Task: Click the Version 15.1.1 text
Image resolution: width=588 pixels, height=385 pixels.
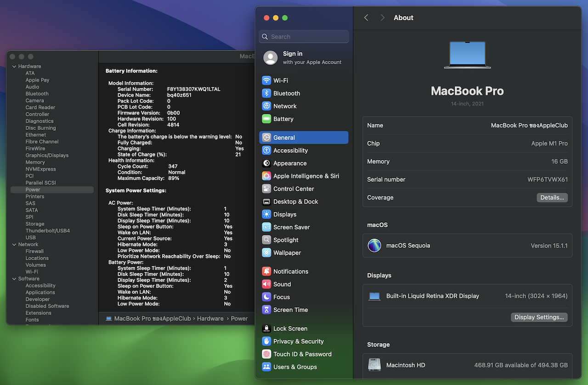Action: tap(549, 246)
